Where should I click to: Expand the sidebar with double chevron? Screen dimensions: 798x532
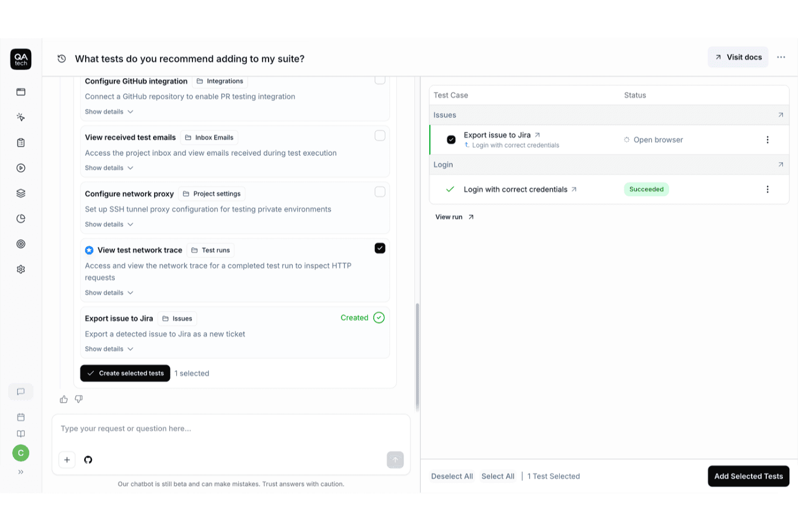21,472
